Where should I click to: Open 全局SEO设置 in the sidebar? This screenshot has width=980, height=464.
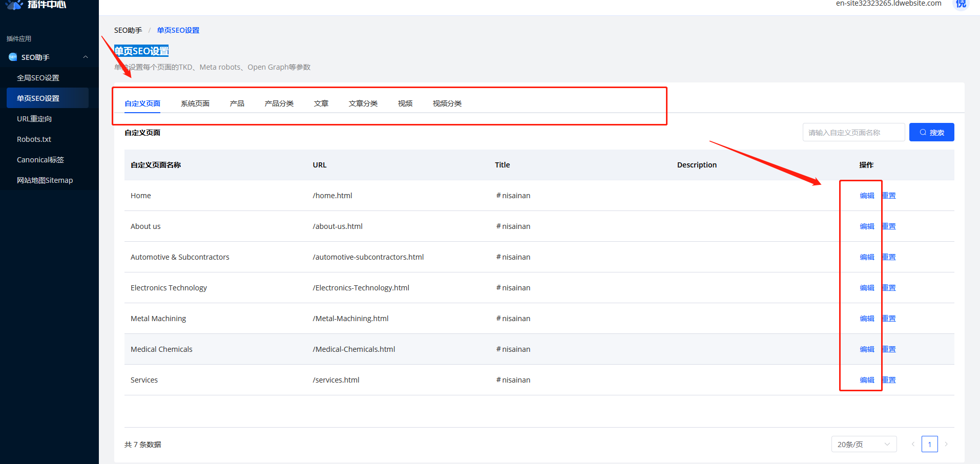pyautogui.click(x=38, y=78)
